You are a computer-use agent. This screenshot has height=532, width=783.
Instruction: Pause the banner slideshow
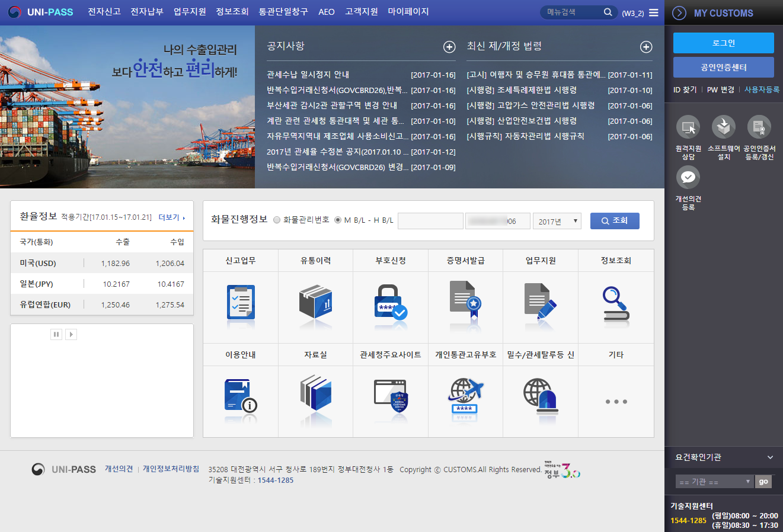pyautogui.click(x=56, y=335)
